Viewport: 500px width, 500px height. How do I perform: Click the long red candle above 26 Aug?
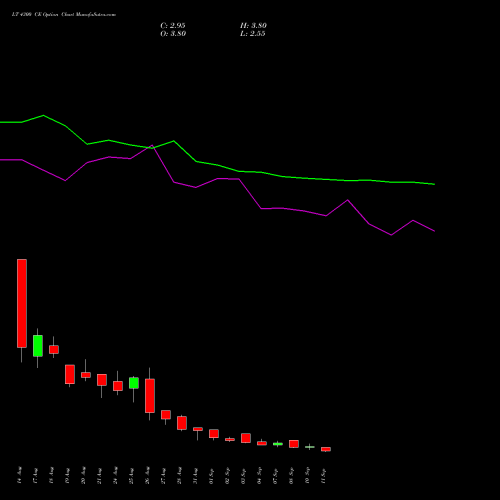(x=150, y=396)
